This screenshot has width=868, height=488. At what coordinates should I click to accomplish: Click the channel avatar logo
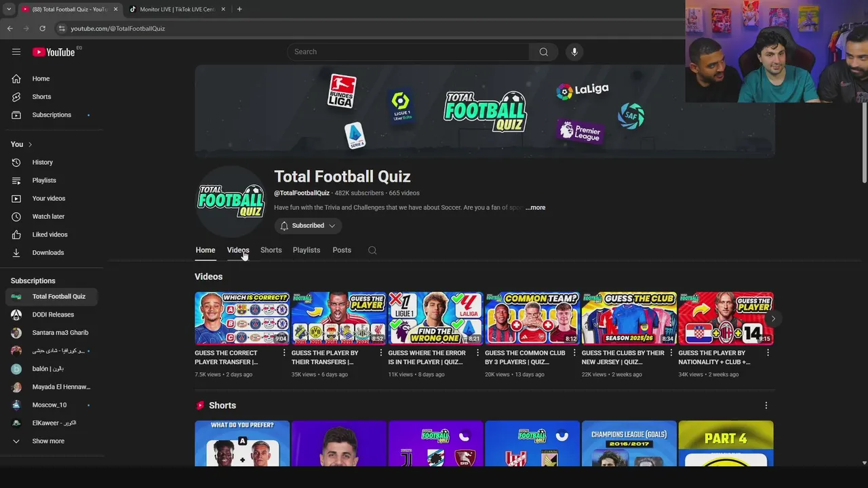pos(231,201)
